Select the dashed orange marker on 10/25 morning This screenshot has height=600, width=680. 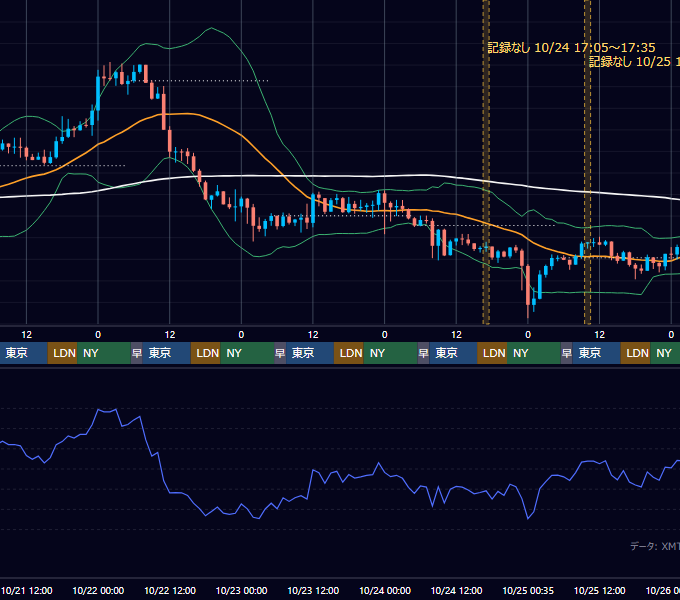pyautogui.click(x=587, y=162)
